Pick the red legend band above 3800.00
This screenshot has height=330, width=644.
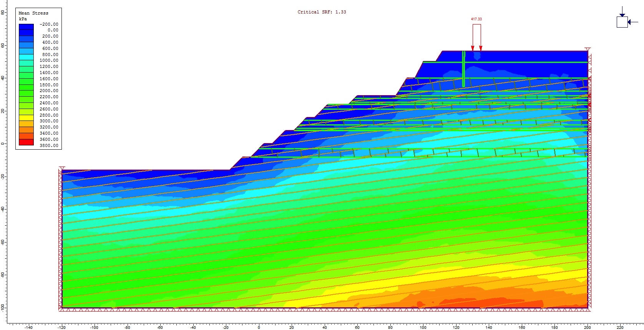(x=27, y=142)
